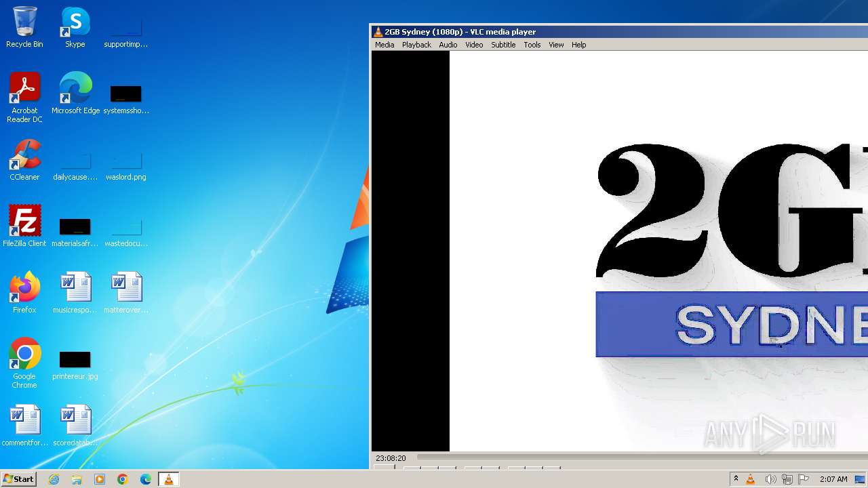Open Chrome from the taskbar
The width and height of the screenshot is (868, 488).
(123, 479)
